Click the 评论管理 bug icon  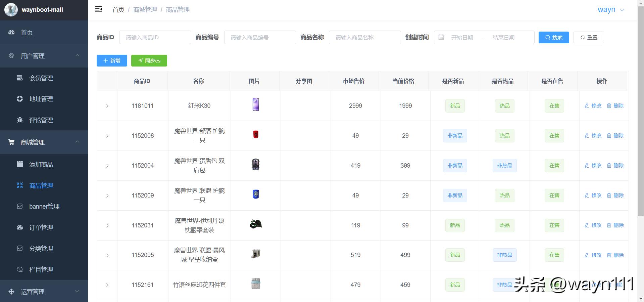[20, 120]
